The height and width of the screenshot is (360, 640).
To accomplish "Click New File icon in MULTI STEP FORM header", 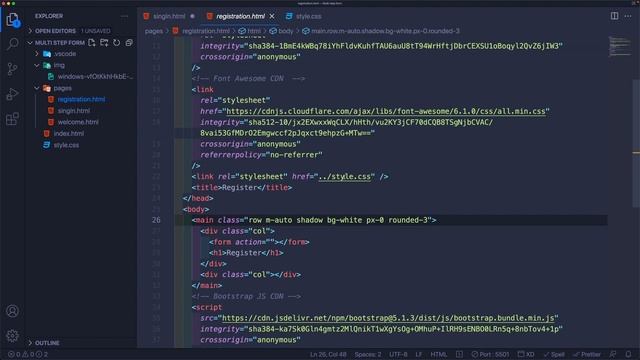I will (x=91, y=42).
